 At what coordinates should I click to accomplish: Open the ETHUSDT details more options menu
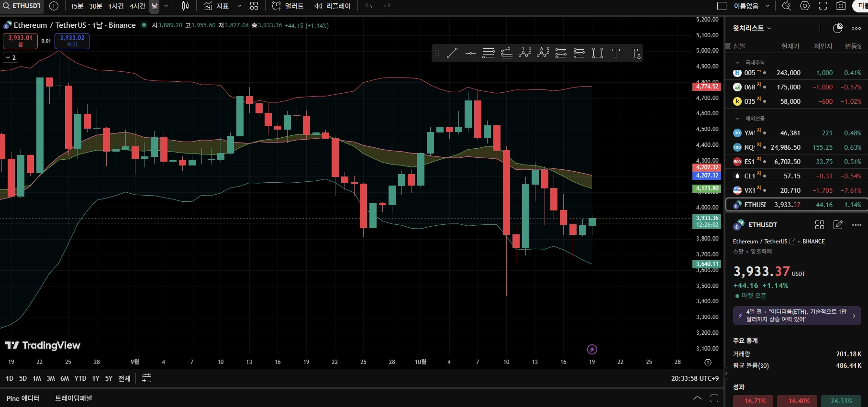pos(857,225)
